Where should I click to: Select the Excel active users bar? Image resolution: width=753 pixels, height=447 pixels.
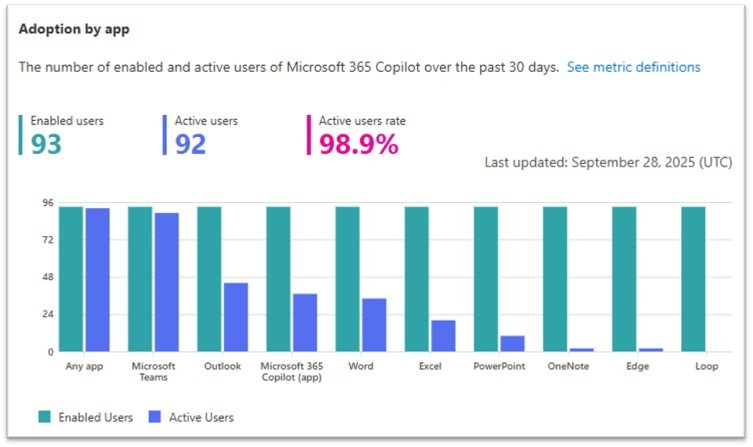(443, 336)
